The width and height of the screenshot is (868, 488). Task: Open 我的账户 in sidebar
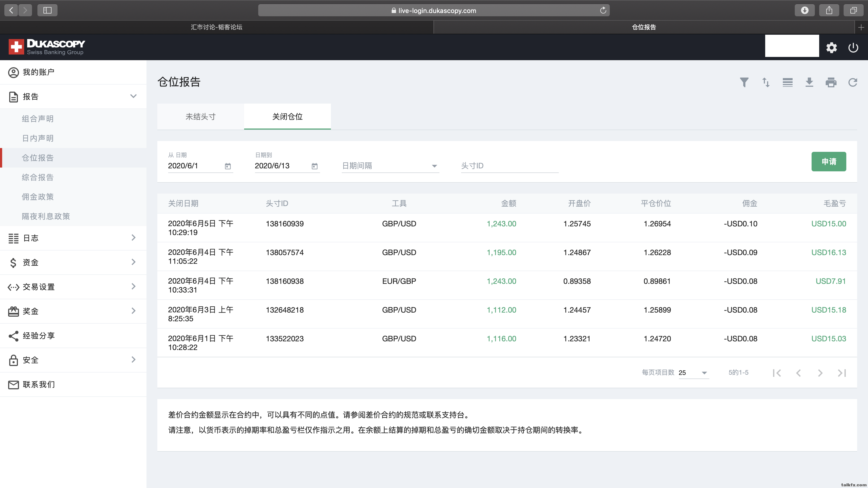pos(73,72)
